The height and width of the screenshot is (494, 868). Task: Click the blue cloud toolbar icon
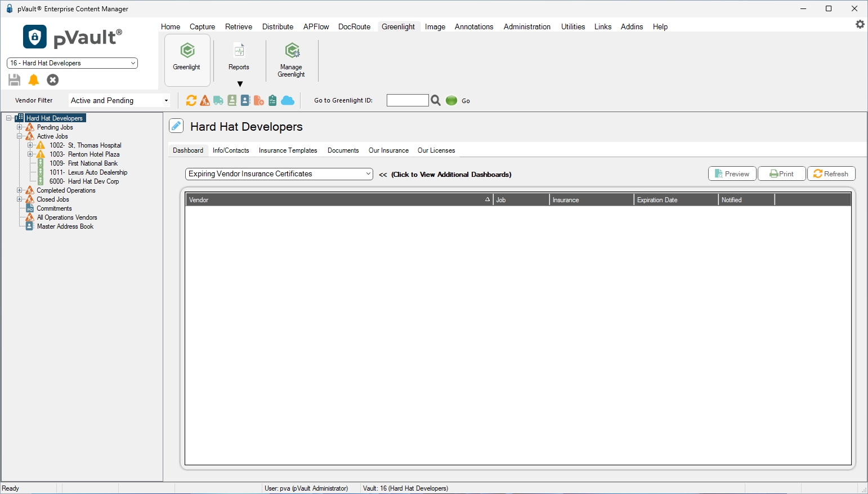[x=288, y=100]
